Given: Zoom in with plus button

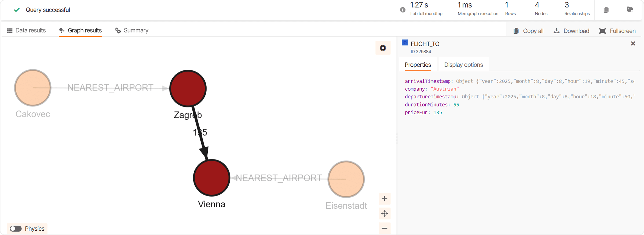Looking at the screenshot, I should [384, 199].
